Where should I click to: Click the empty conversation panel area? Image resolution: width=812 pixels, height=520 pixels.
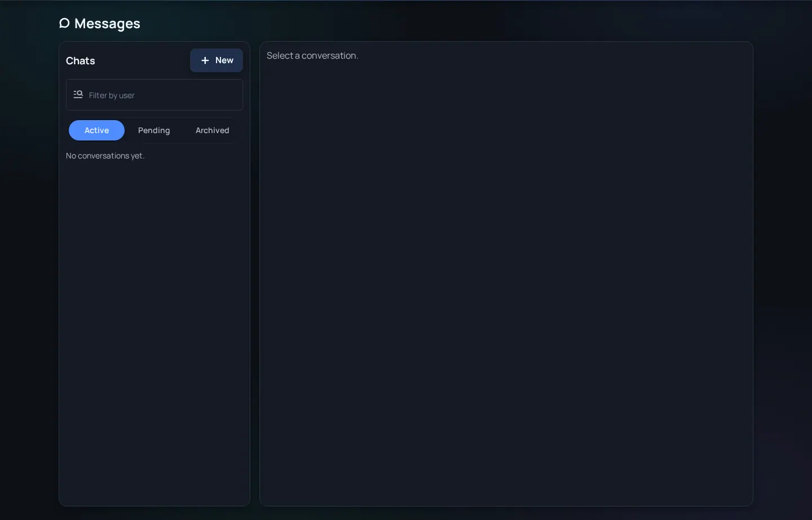506,282
